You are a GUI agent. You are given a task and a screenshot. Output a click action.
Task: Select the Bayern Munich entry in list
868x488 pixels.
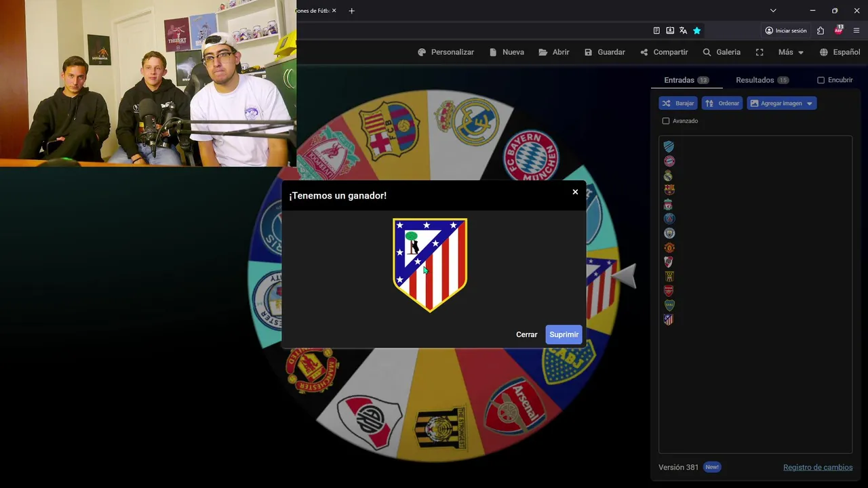click(669, 161)
